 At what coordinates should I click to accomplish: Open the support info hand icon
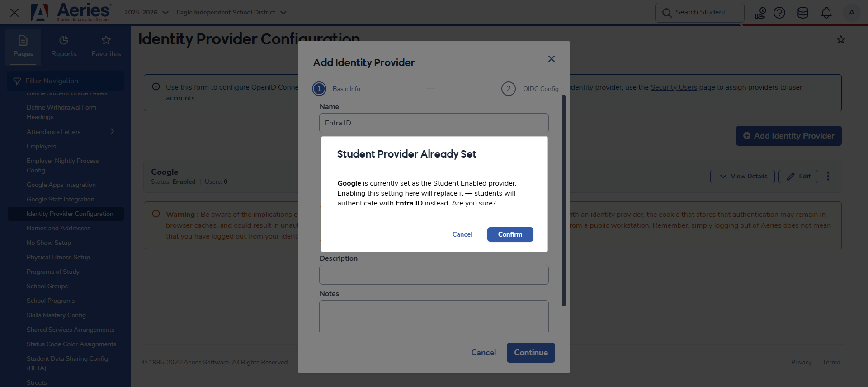pyautogui.click(x=760, y=12)
